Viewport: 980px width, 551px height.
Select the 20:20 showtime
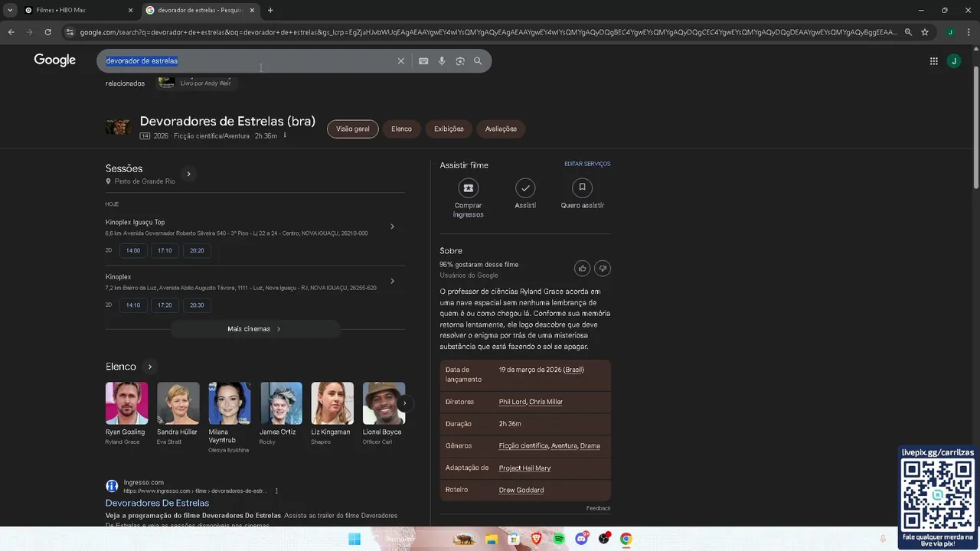[x=197, y=250]
